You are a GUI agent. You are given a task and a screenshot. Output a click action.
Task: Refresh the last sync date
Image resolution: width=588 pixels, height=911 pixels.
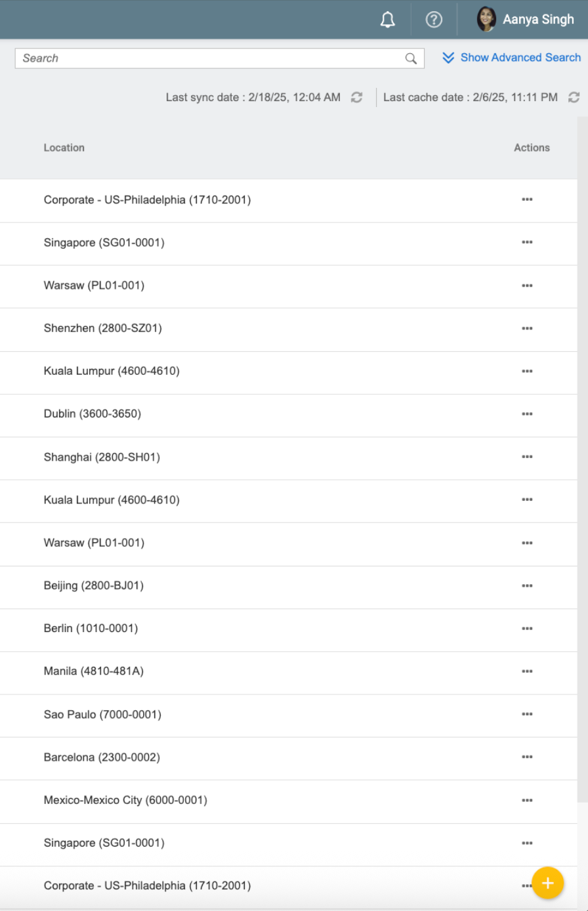pyautogui.click(x=357, y=97)
